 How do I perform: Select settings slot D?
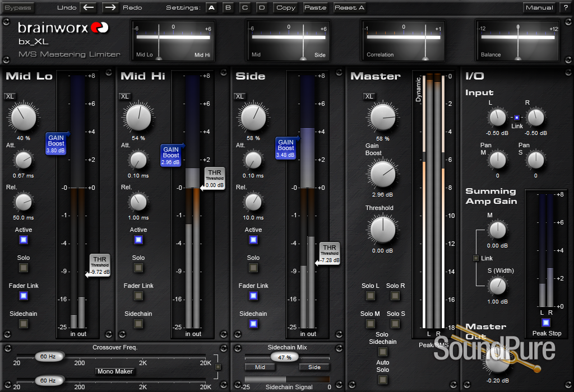[x=262, y=7]
